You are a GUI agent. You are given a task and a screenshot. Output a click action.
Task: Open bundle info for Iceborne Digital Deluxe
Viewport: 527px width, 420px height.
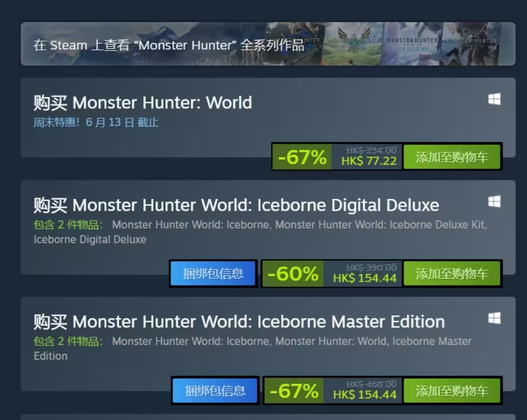click(213, 273)
